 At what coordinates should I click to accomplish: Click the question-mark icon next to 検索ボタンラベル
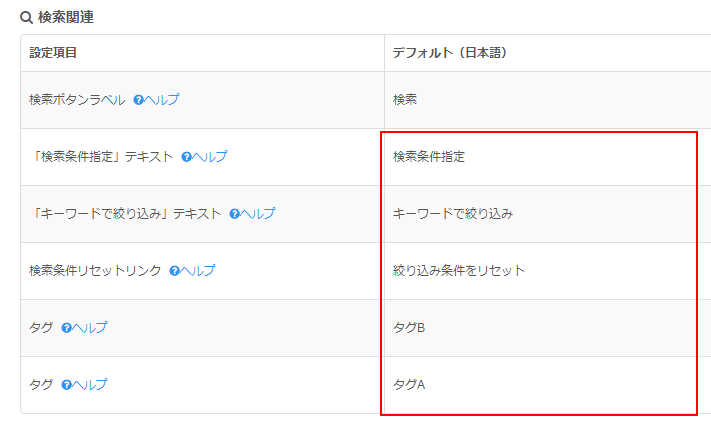click(138, 100)
